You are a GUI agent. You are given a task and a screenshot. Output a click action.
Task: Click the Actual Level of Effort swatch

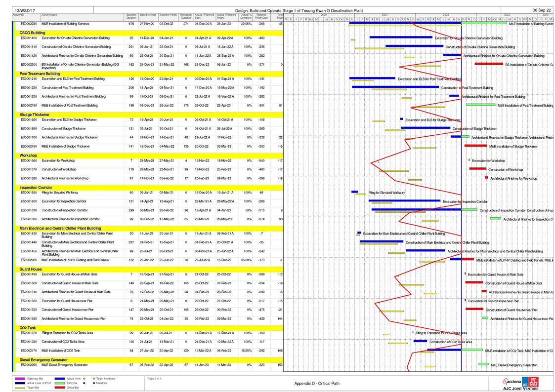pos(20,383)
